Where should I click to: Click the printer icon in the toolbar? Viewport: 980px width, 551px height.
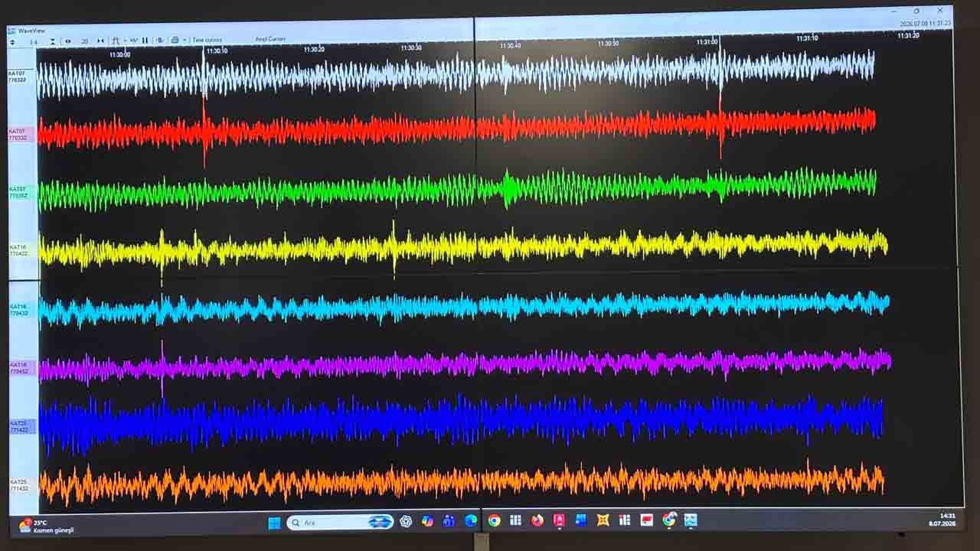pyautogui.click(x=175, y=40)
